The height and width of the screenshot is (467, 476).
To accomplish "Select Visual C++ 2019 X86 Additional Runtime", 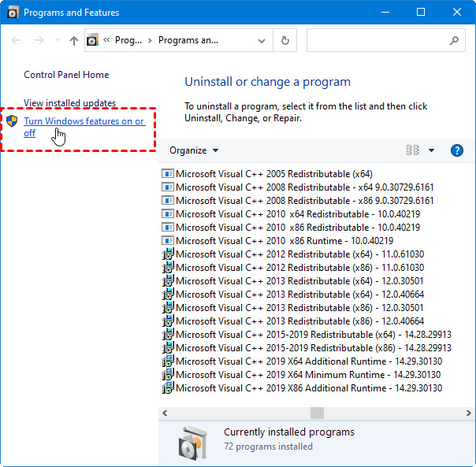I will 302,387.
